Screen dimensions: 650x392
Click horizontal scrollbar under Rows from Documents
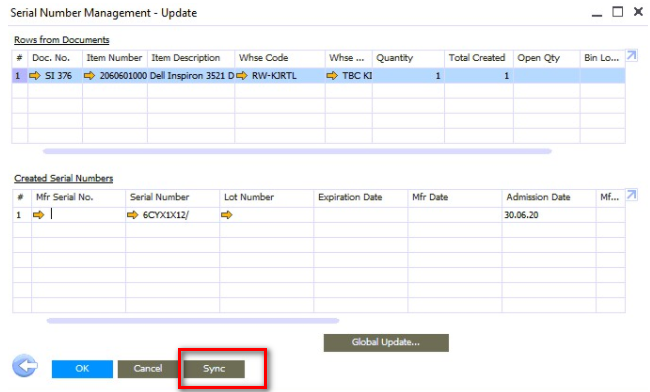pos(297,151)
